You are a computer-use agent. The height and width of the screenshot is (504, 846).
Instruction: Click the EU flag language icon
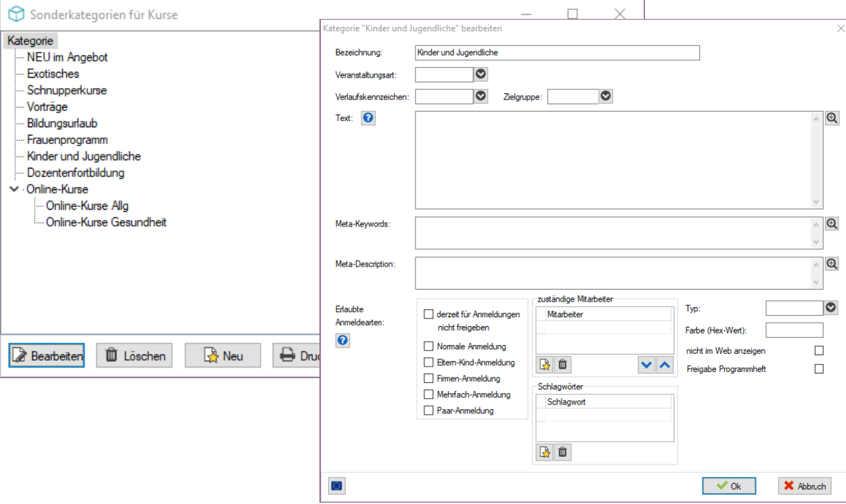pyautogui.click(x=336, y=486)
